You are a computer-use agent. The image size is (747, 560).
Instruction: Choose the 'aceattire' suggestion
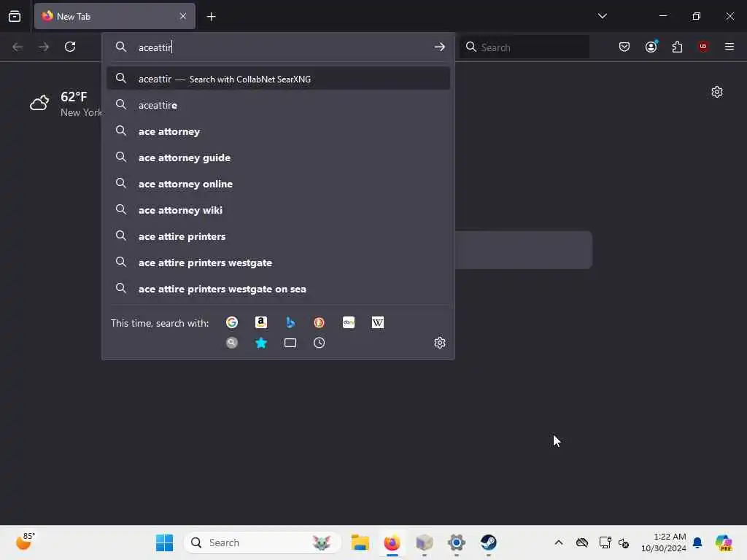click(x=278, y=105)
